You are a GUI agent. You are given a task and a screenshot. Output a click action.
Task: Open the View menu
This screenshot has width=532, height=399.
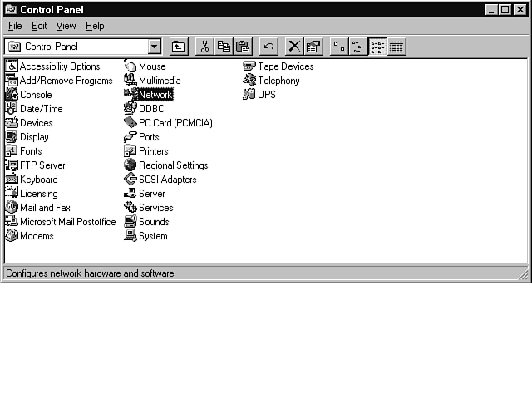[x=66, y=26]
